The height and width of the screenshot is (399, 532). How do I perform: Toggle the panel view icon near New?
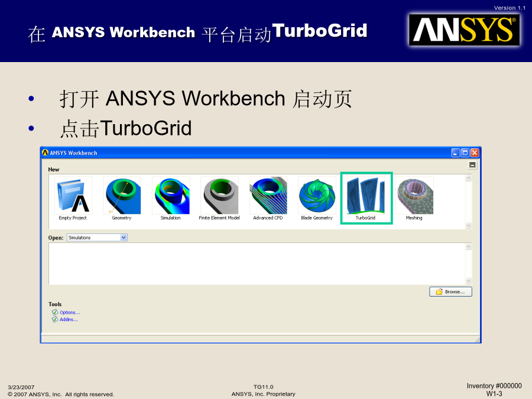(x=472, y=166)
